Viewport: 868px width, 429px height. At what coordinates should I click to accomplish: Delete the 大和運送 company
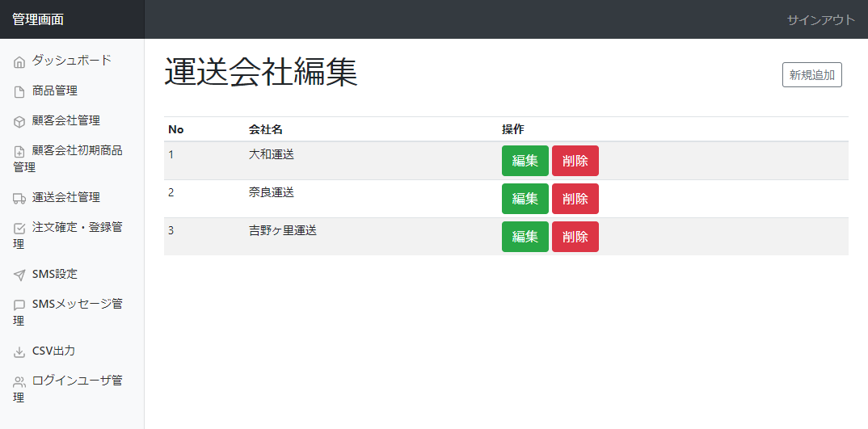pyautogui.click(x=575, y=161)
